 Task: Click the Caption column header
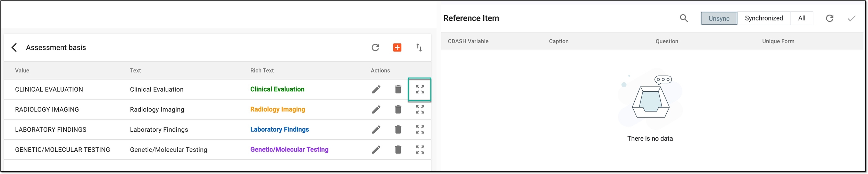point(559,41)
